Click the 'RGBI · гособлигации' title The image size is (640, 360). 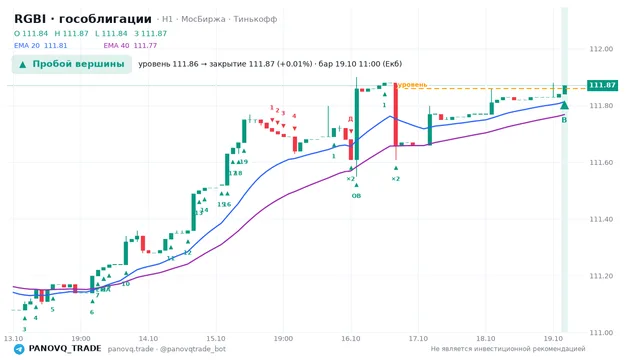[83, 19]
